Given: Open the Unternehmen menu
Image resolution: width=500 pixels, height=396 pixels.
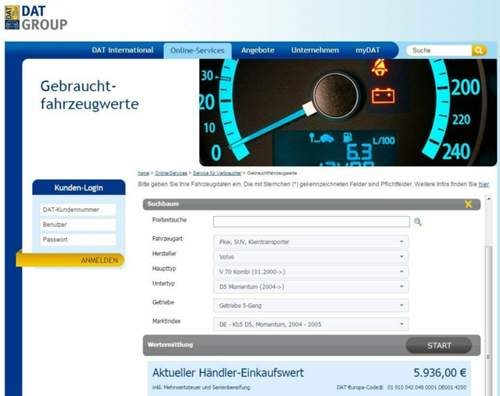Looking at the screenshot, I should tap(315, 50).
